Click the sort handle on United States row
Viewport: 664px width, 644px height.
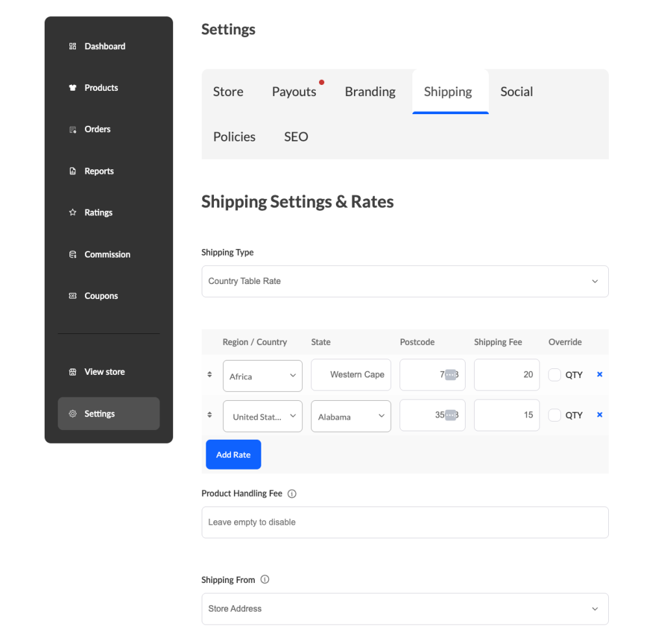coord(209,414)
